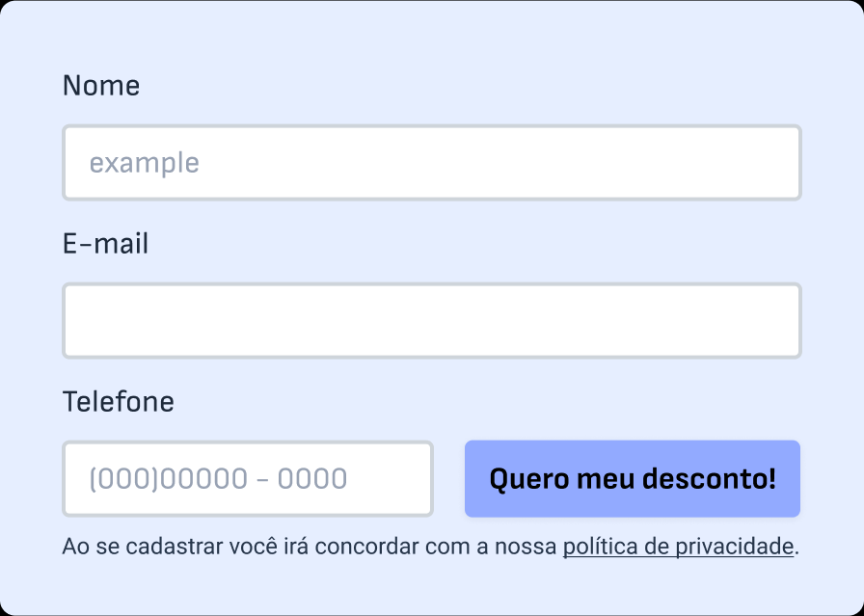Click the 'Nome' field label

point(101,86)
